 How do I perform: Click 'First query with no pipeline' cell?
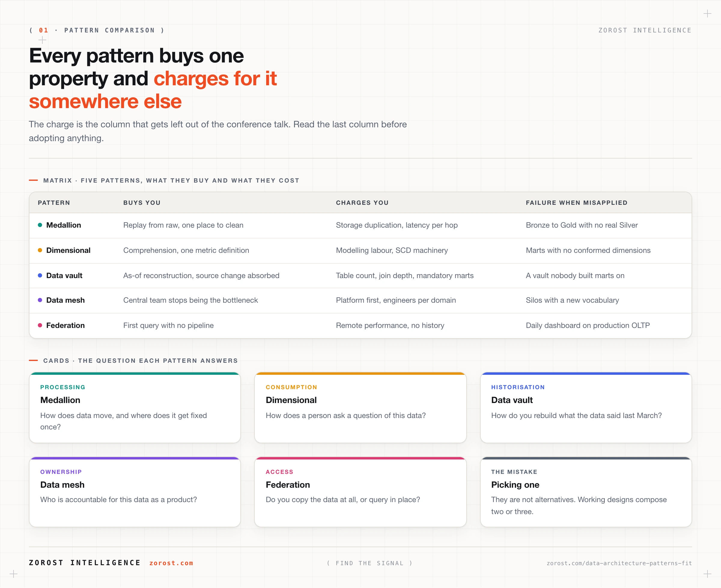click(169, 325)
